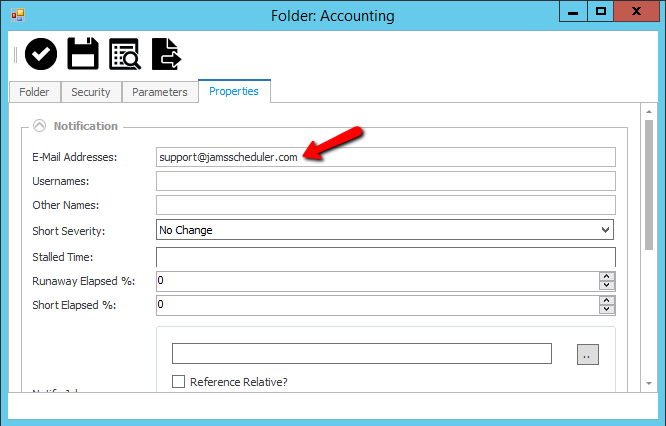Click the 'Short Severity:' label
The height and width of the screenshot is (426, 666).
(x=68, y=231)
